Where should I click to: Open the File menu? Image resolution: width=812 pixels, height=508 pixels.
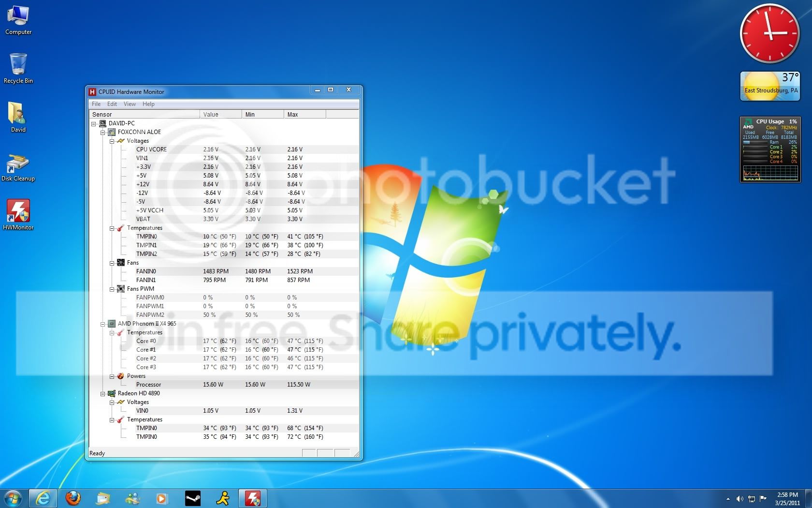click(x=96, y=104)
